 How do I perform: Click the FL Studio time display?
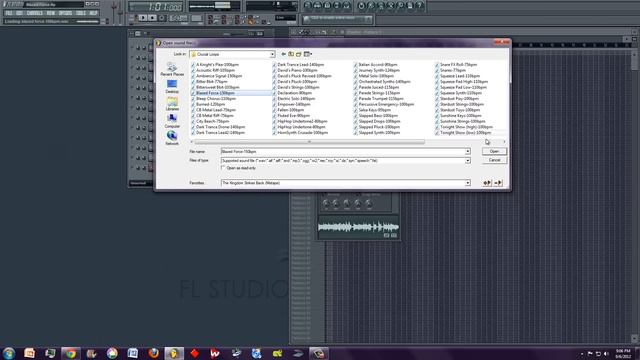pos(156,7)
